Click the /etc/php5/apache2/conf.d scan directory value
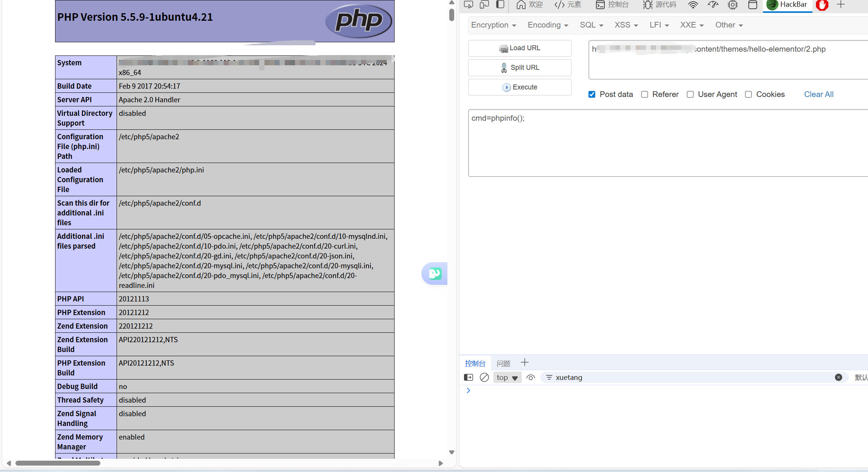This screenshot has height=472, width=868. [x=160, y=203]
